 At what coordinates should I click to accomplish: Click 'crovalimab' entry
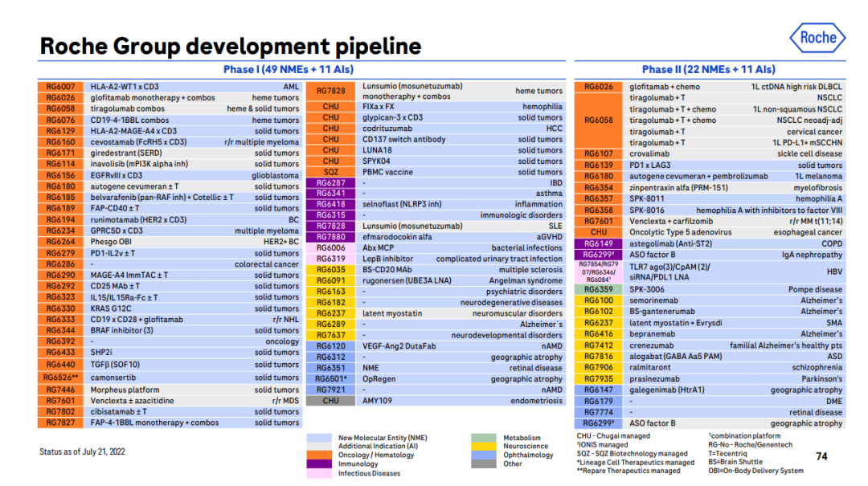point(649,154)
